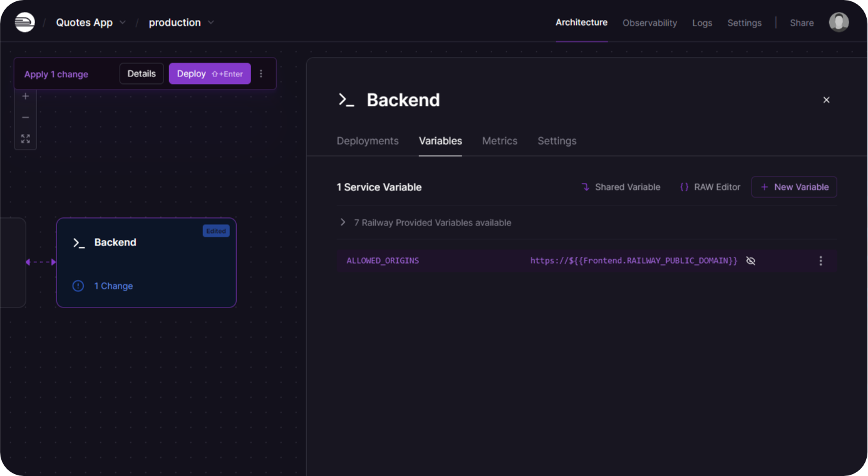Click the Deploy button
Image resolution: width=868 pixels, height=476 pixels.
pyautogui.click(x=210, y=74)
